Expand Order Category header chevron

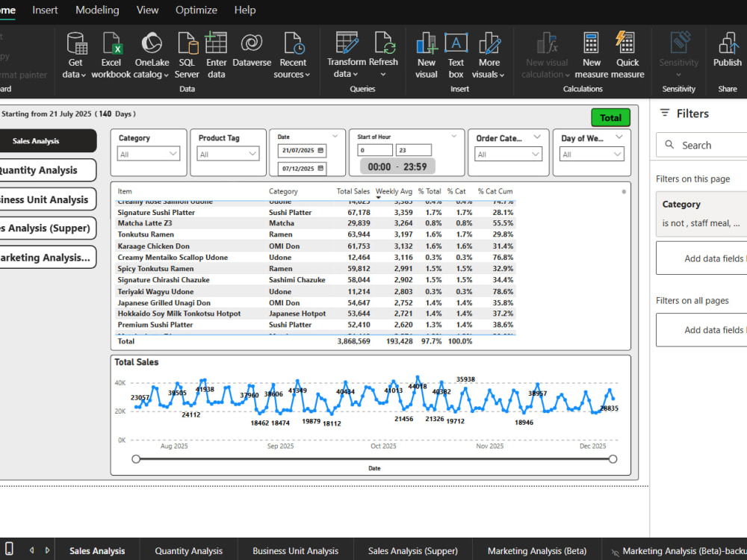click(x=537, y=137)
